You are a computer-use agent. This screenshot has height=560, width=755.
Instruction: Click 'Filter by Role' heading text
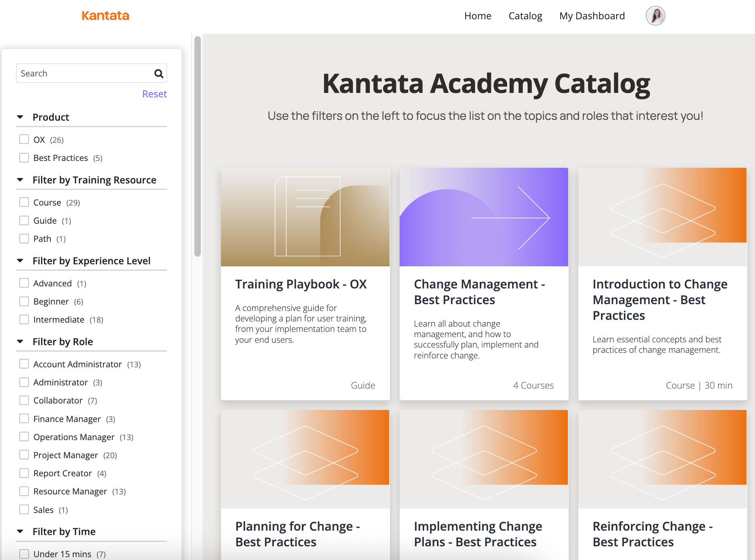coord(63,342)
